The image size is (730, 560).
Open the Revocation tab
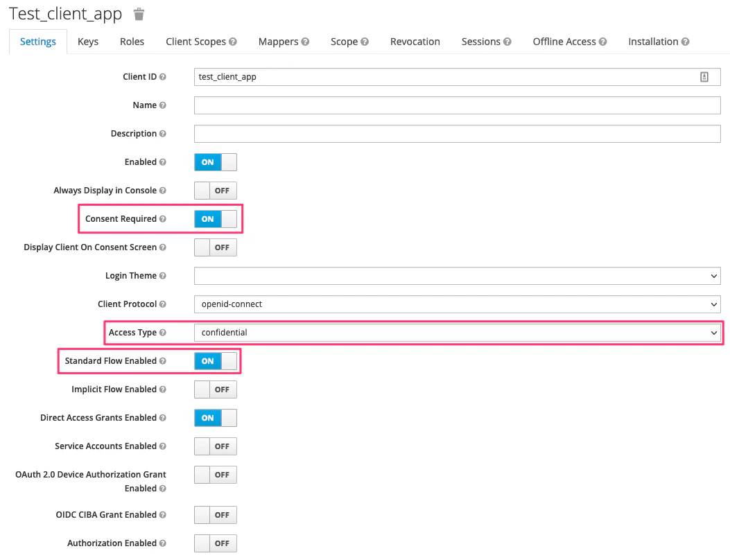pos(415,42)
